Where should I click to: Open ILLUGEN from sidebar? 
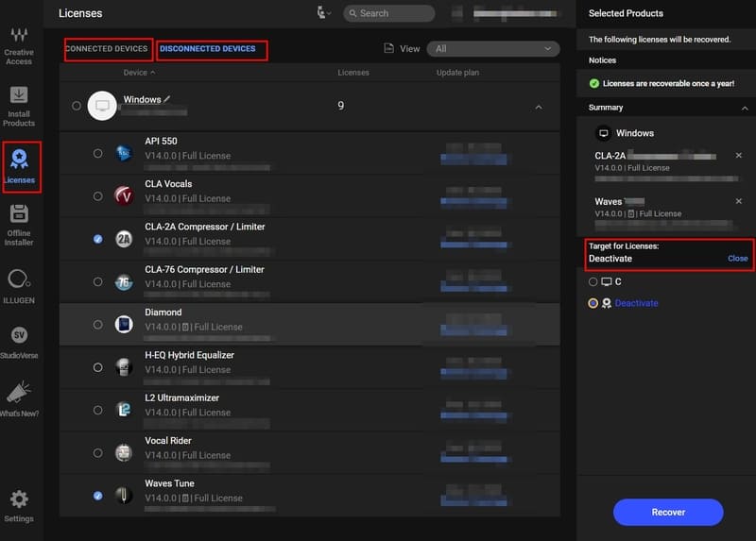(19, 287)
